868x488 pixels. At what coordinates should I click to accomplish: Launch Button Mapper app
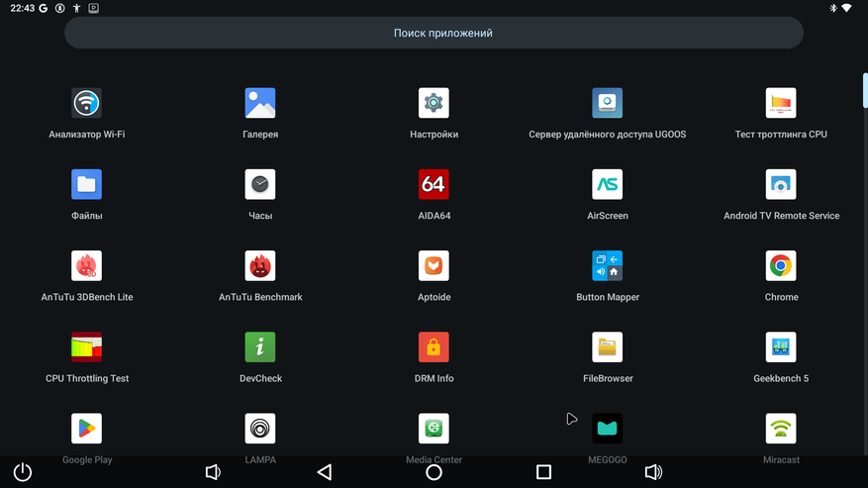[608, 266]
